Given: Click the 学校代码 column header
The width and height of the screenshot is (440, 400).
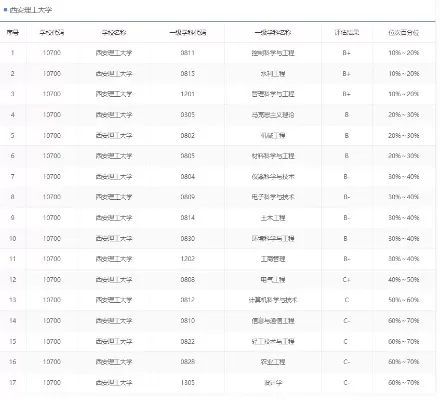Looking at the screenshot, I should point(52,33).
